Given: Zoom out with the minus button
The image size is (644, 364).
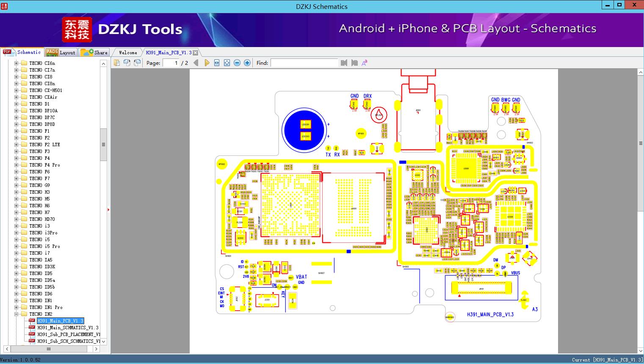Looking at the screenshot, I should coord(237,63).
